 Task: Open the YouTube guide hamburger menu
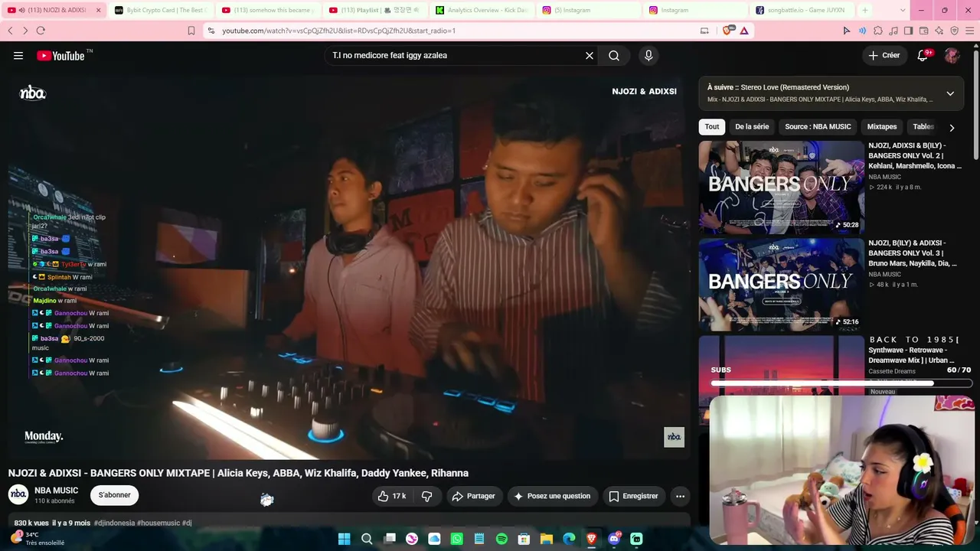(18, 56)
